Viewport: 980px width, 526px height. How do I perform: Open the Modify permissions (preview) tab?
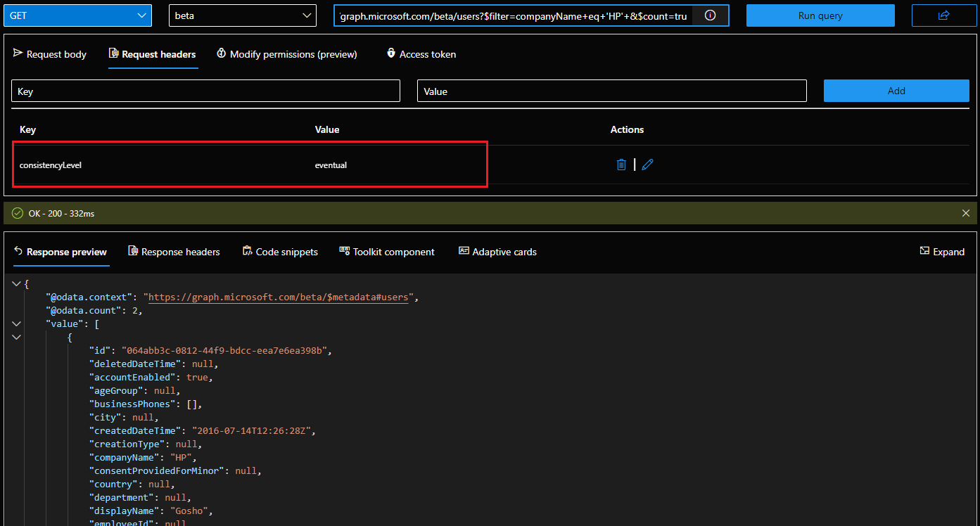287,54
